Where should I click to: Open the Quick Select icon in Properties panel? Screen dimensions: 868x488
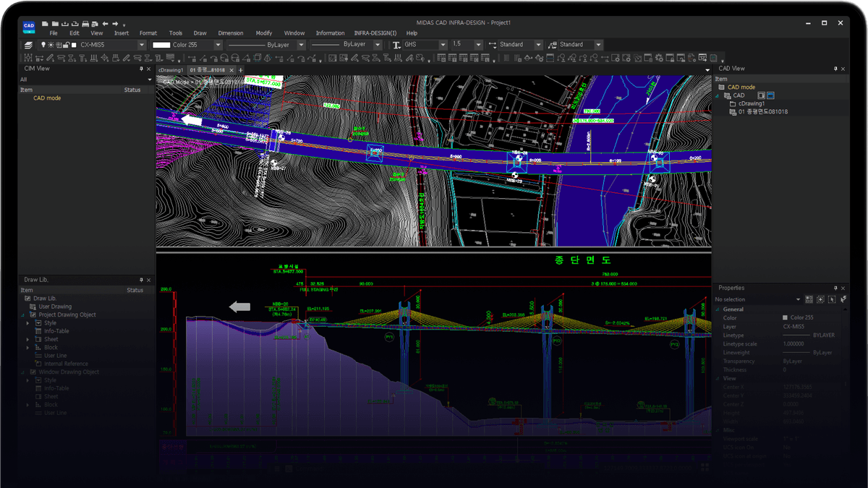click(809, 299)
